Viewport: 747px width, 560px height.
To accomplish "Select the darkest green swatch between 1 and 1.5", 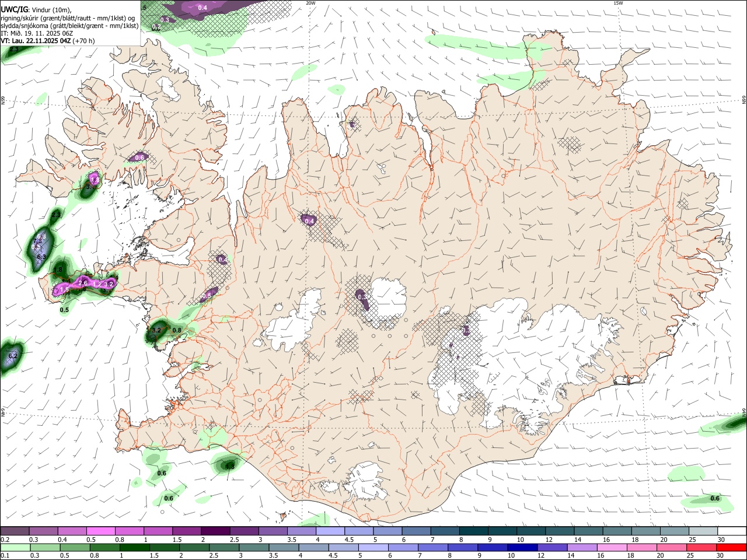I will point(134,547).
